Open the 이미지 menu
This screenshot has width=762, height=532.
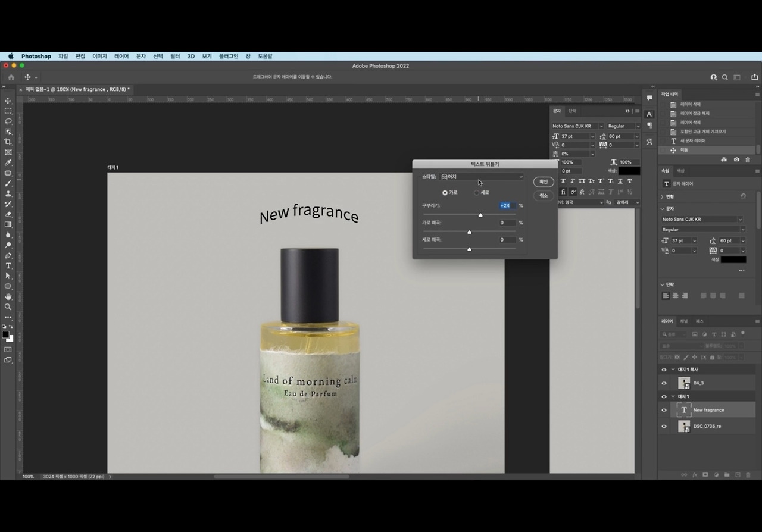pos(99,56)
